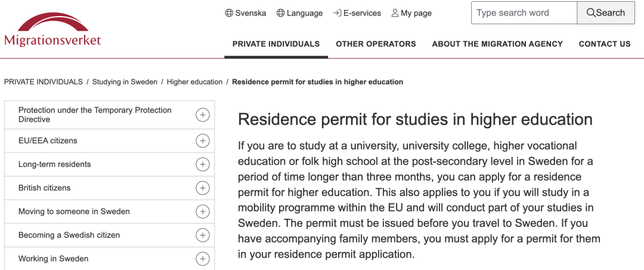Expand Becoming a Swedish citizen section
The height and width of the screenshot is (270, 644).
tap(203, 235)
